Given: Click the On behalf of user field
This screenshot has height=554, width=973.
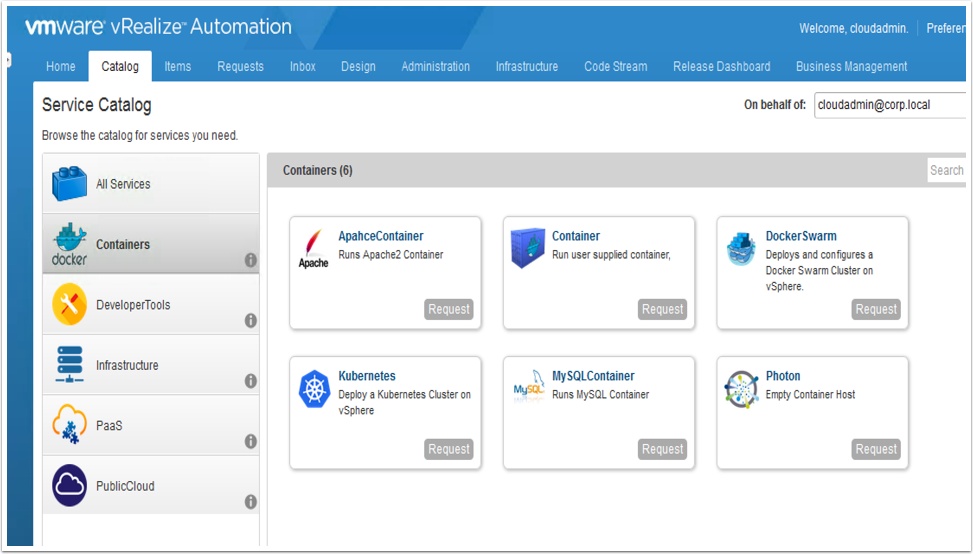Looking at the screenshot, I should 890,105.
